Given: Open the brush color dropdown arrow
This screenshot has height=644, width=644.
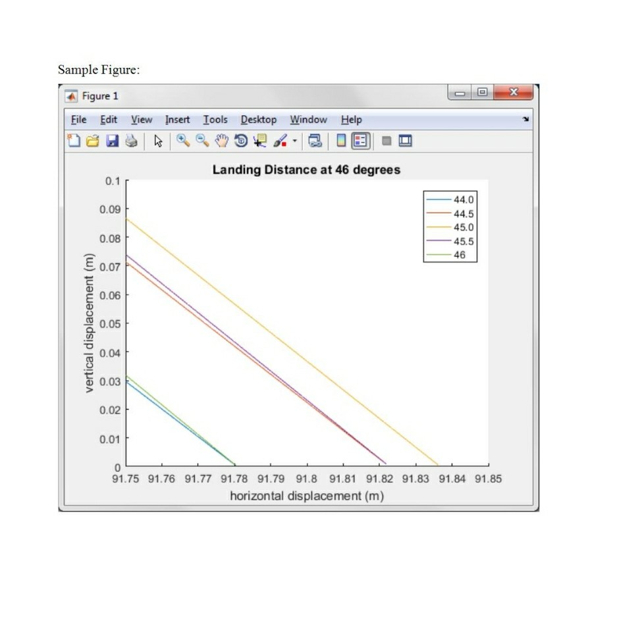Looking at the screenshot, I should (x=296, y=140).
